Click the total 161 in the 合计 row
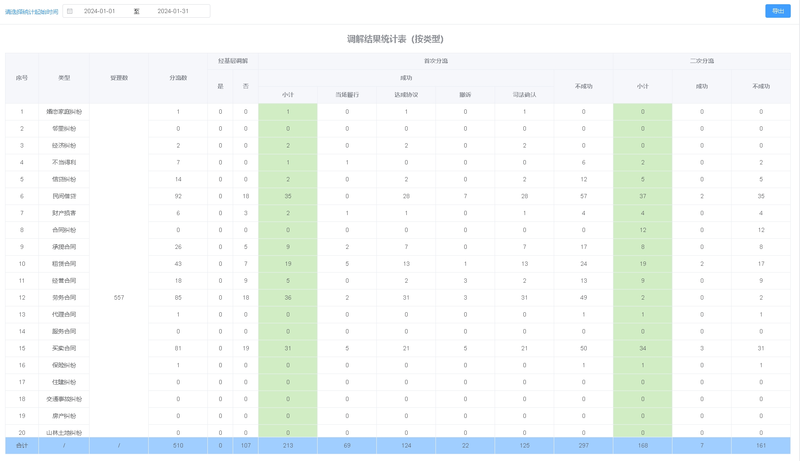800x461 pixels. [x=761, y=445]
